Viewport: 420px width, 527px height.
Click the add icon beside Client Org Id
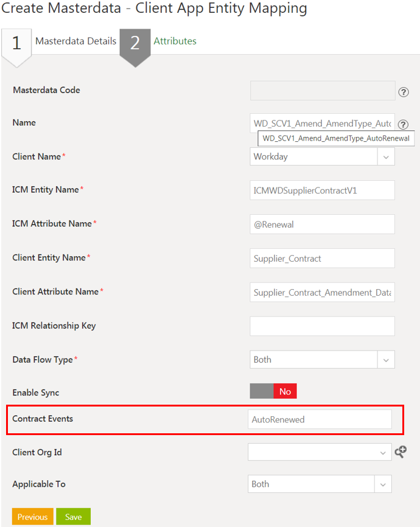[x=401, y=452]
